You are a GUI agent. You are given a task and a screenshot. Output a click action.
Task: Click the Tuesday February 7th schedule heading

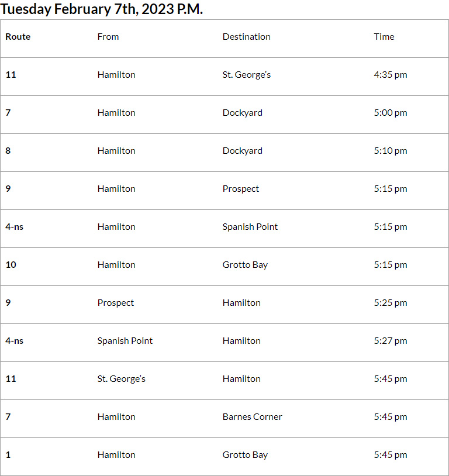click(102, 9)
